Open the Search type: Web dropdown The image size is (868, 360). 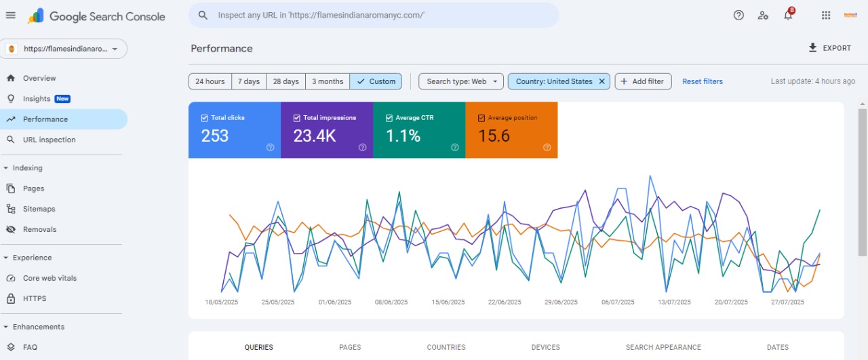[x=460, y=81]
